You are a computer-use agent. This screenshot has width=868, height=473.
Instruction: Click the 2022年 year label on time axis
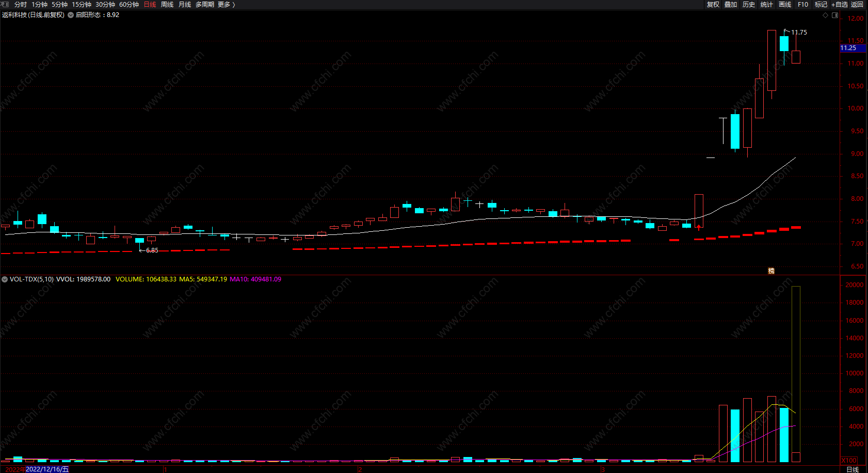15,469
